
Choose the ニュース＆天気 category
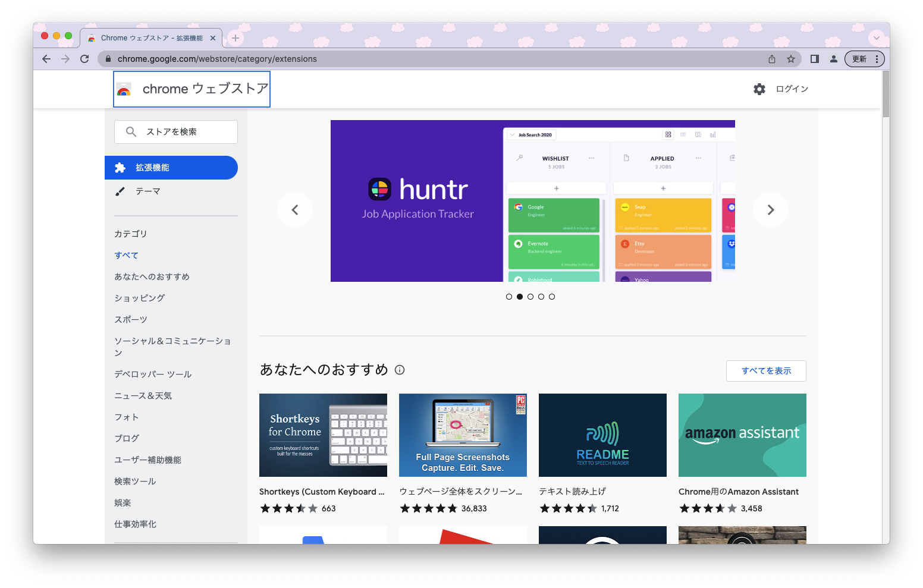[x=143, y=396]
